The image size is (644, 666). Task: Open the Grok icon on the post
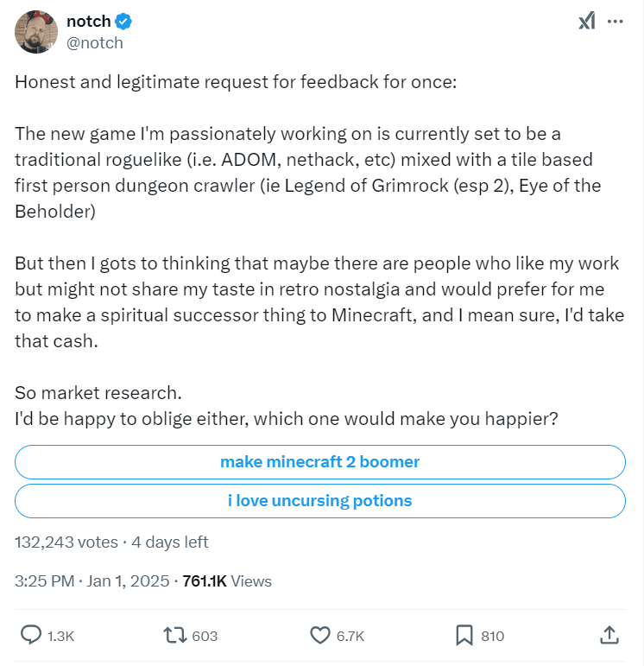point(586,22)
